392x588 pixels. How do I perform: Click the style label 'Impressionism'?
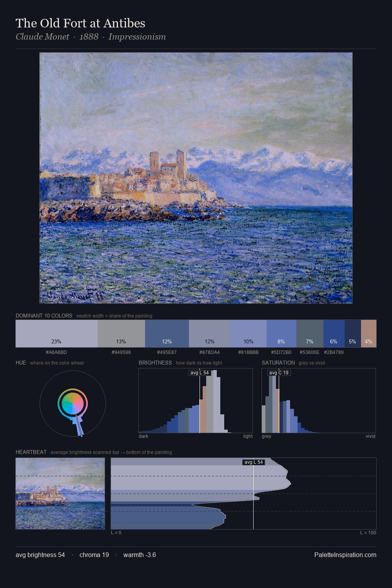(137, 37)
